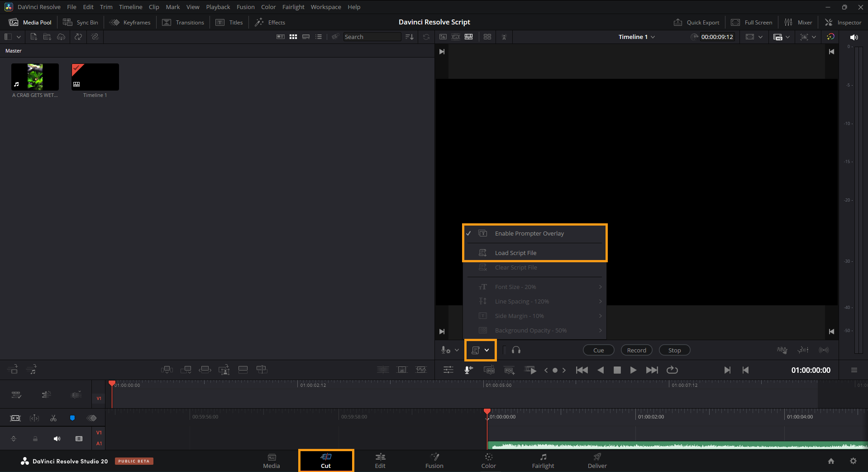Open the viewer tools sliders icon
The image size is (868, 472).
(x=448, y=370)
